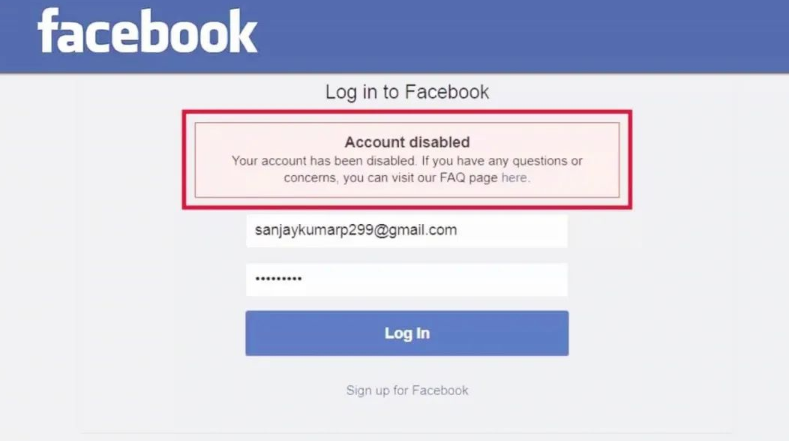
Task: Click empty area of blue header bar
Action: tap(523, 35)
